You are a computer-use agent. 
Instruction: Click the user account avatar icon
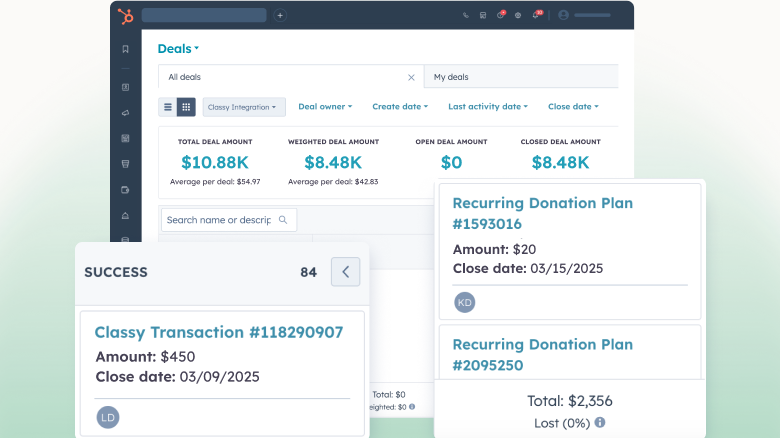click(x=563, y=15)
